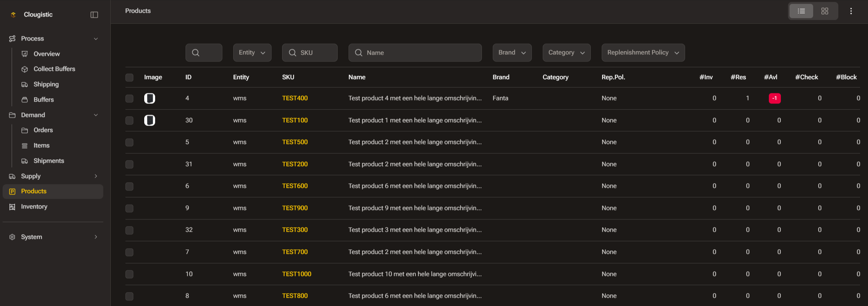Open the three-dot more options menu
The image size is (868, 306).
[851, 11]
